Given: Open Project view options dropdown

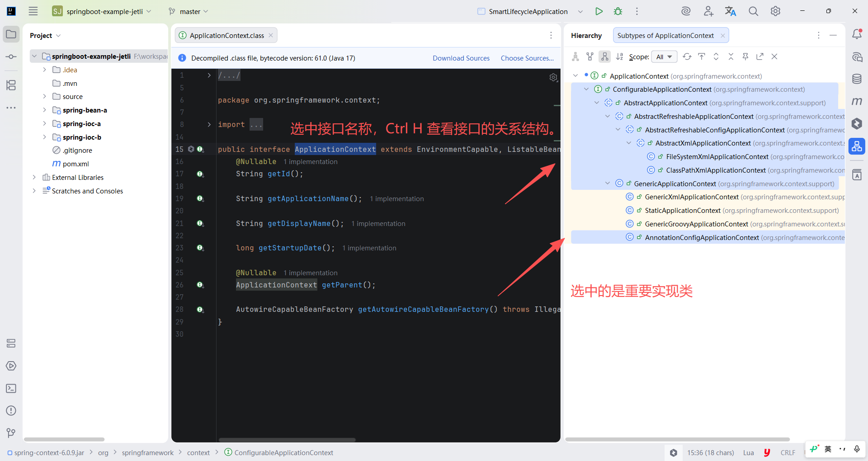Looking at the screenshot, I should [x=58, y=36].
